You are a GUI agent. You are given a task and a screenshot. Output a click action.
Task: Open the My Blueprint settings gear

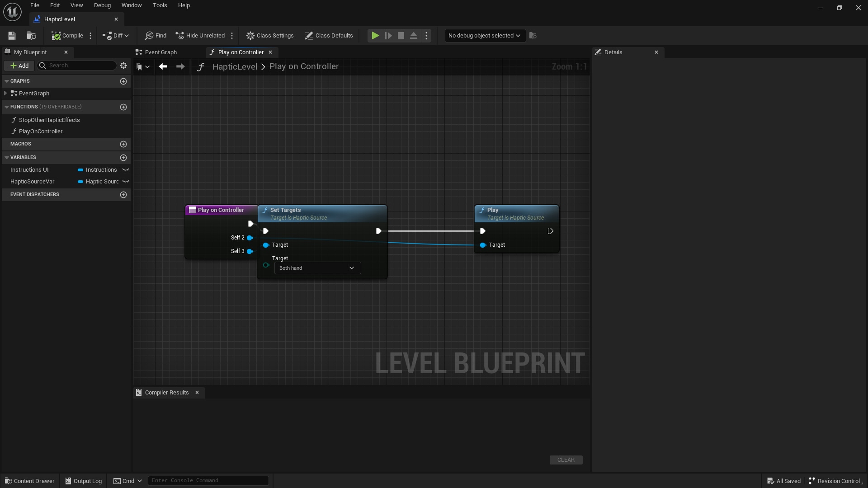123,66
